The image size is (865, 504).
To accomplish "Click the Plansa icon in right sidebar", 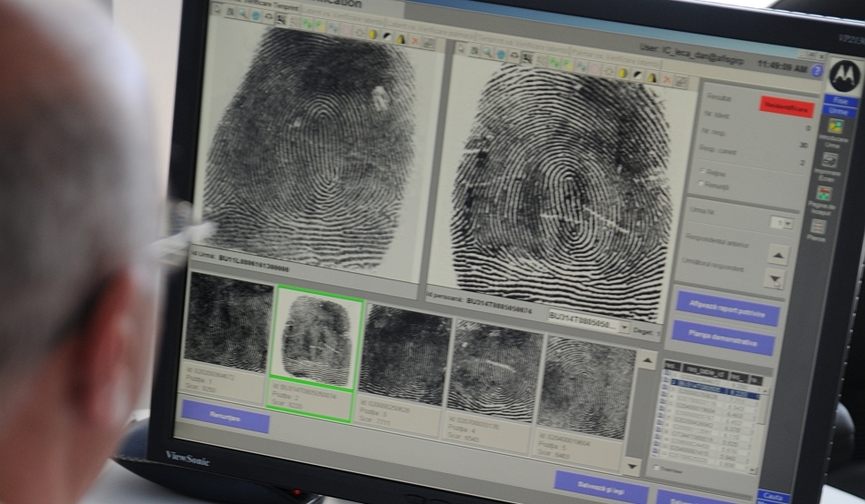I will point(819,227).
